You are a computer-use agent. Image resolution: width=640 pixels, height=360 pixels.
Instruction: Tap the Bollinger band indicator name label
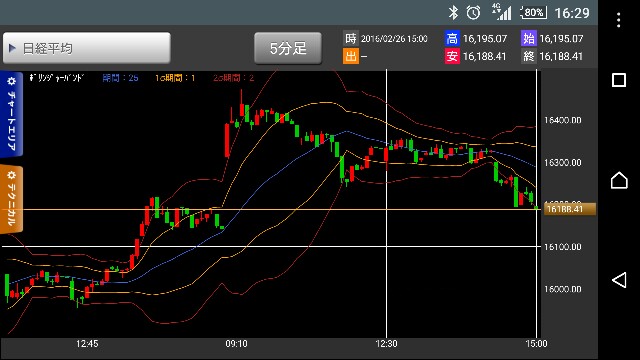57,78
